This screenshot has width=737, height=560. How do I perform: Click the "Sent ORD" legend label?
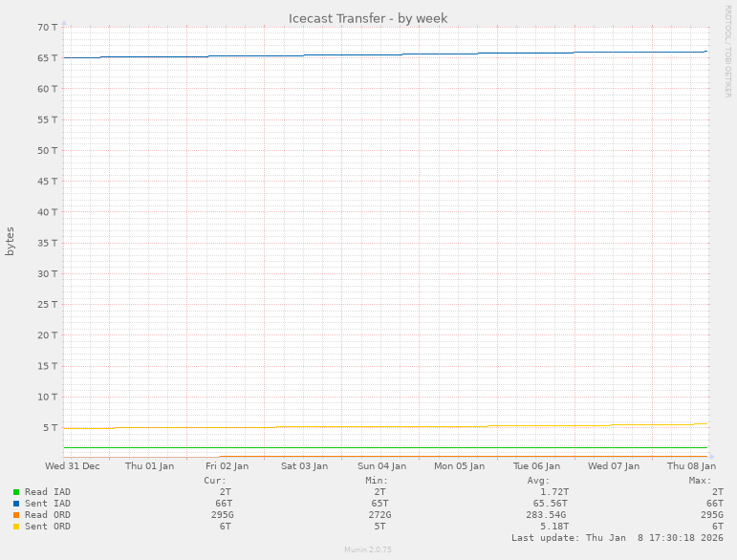47,527
